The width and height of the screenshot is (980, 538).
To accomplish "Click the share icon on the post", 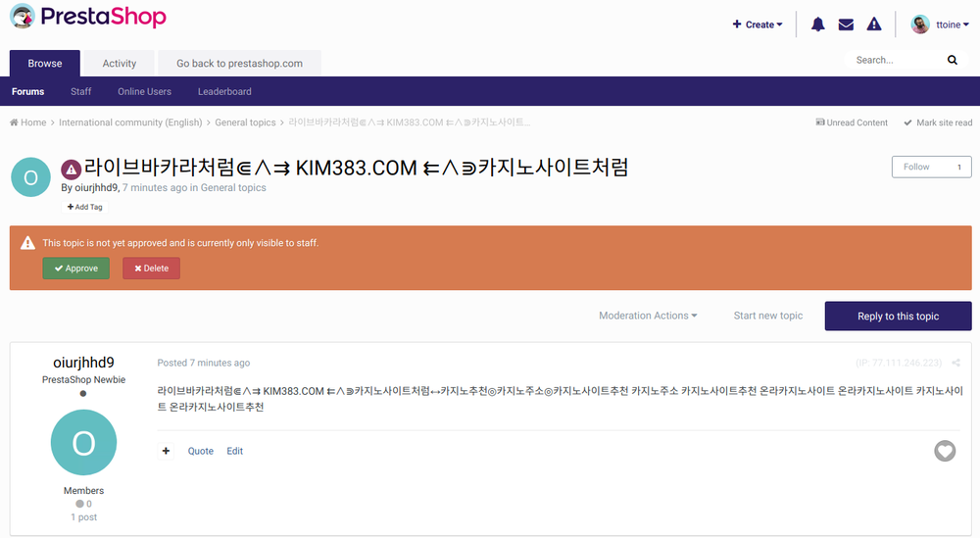I will click(x=955, y=363).
